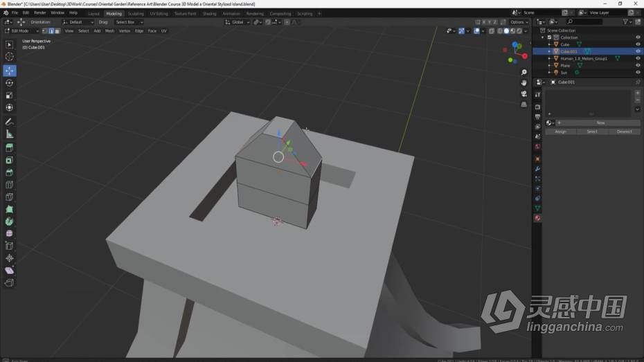The image size is (644, 362).
Task: Choose the Inset Faces tool
Action: pos(10,160)
